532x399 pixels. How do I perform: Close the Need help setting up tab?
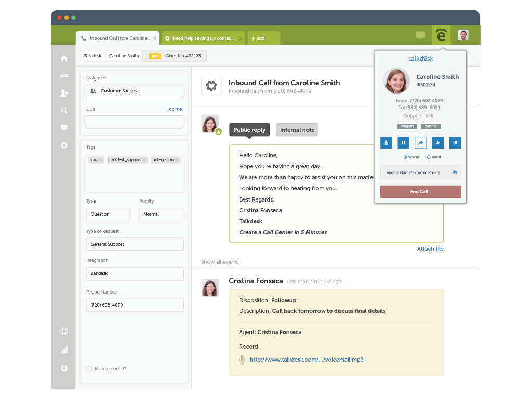pos(240,38)
